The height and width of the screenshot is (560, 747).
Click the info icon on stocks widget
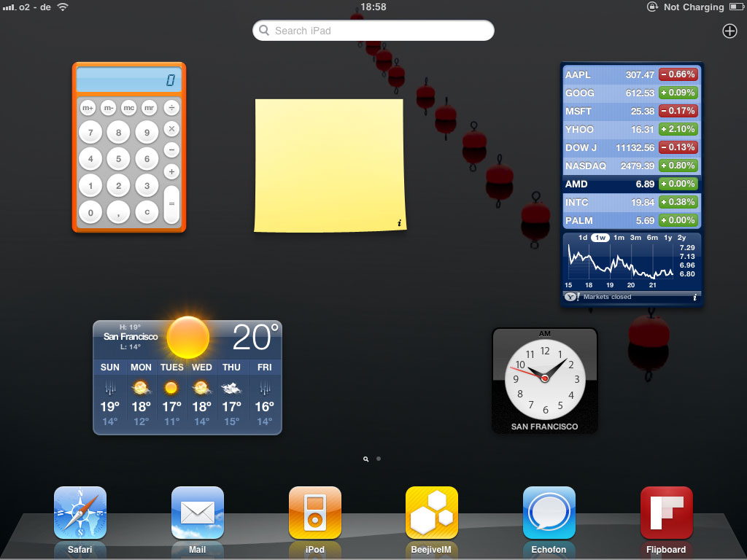coord(694,297)
